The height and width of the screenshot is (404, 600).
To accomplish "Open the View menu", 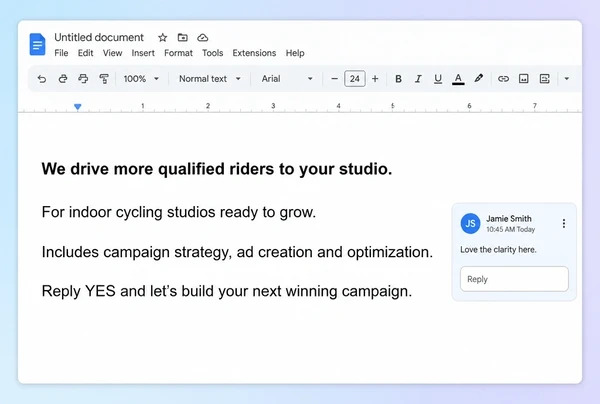I will [x=112, y=53].
